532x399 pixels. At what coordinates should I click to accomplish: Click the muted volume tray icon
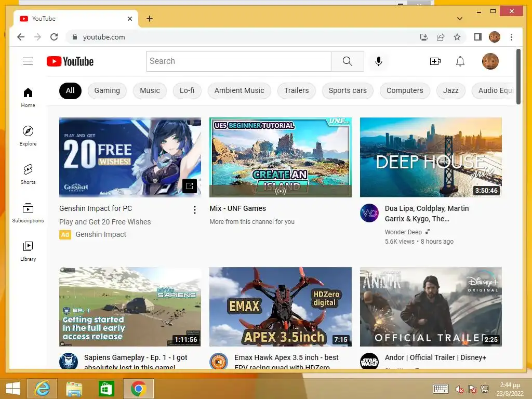(x=460, y=389)
